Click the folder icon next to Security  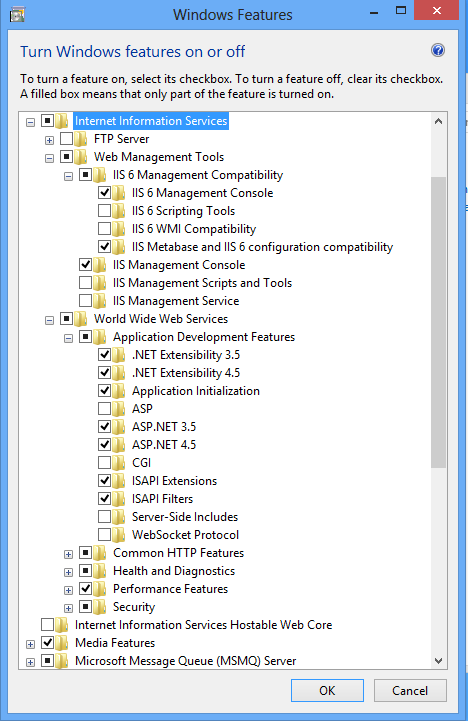tap(100, 607)
